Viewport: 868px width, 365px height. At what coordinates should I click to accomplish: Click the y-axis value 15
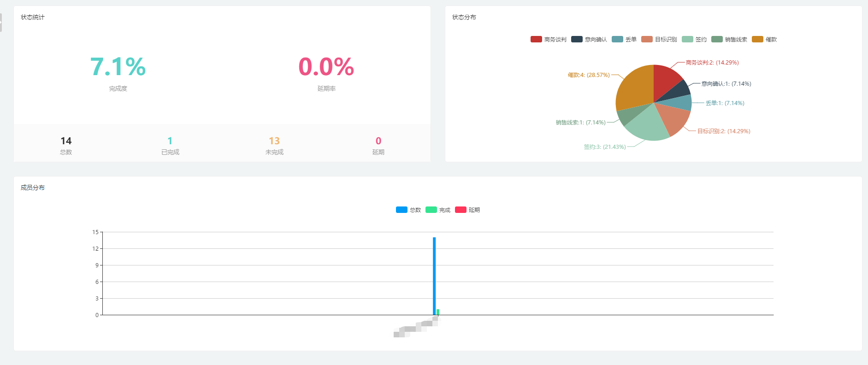point(95,232)
